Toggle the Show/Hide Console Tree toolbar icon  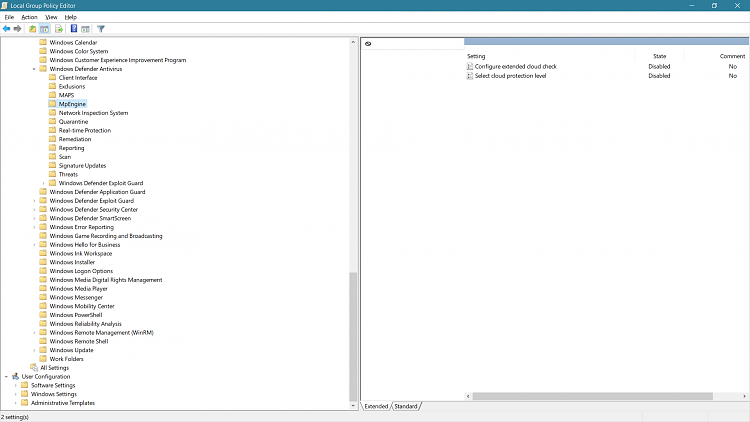[44, 29]
